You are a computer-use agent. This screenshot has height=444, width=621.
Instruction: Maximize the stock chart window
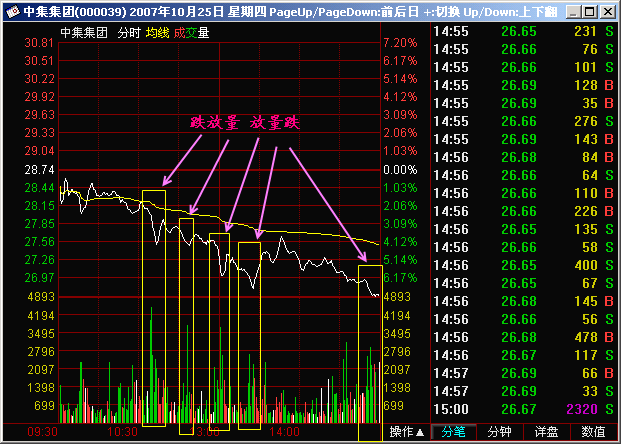click(x=590, y=12)
